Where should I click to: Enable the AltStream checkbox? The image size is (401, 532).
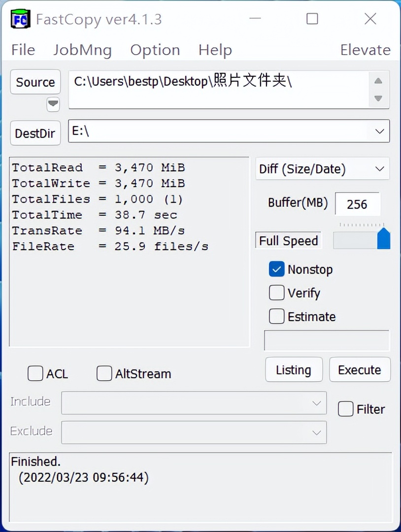tap(104, 373)
